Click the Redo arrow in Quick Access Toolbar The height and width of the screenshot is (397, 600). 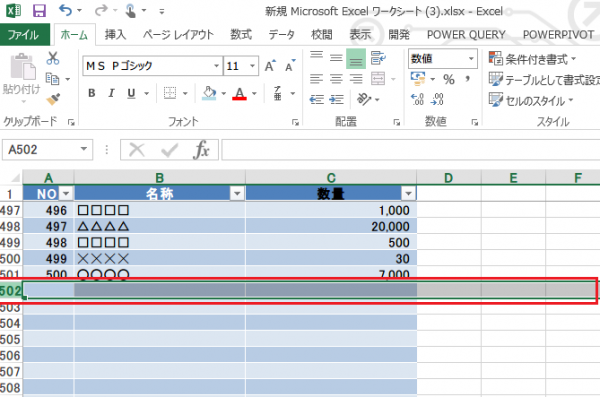[x=101, y=10]
